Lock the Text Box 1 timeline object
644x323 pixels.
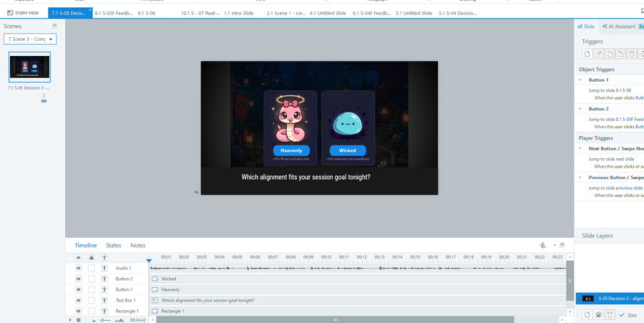pyautogui.click(x=92, y=300)
